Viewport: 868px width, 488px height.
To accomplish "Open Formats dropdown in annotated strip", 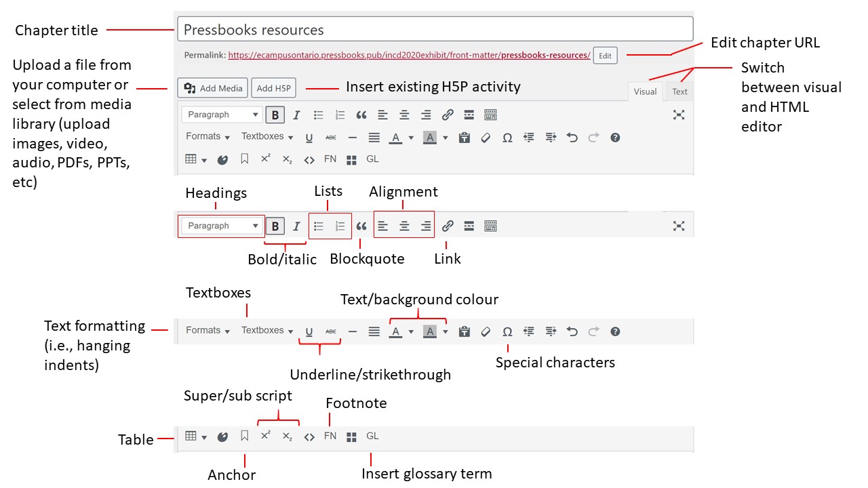I will (x=208, y=331).
